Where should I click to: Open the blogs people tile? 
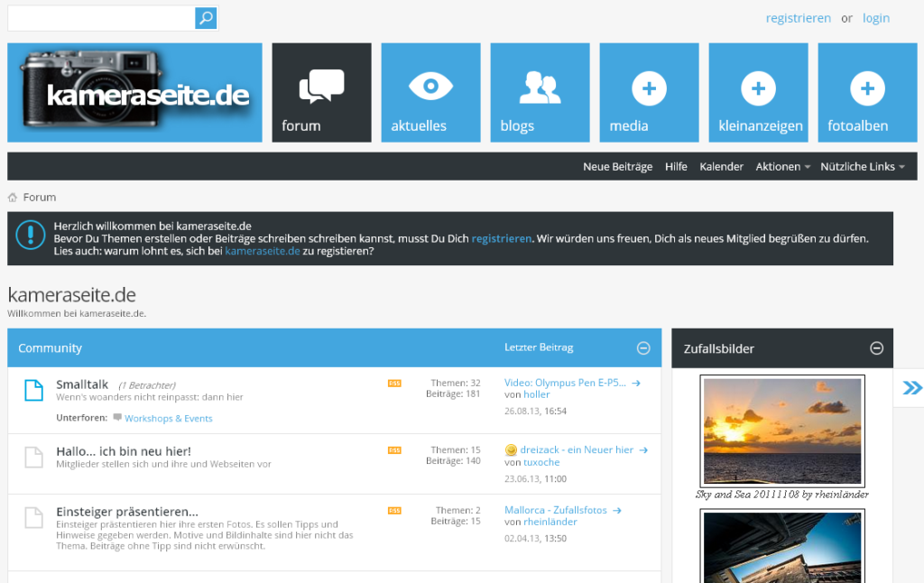[540, 93]
